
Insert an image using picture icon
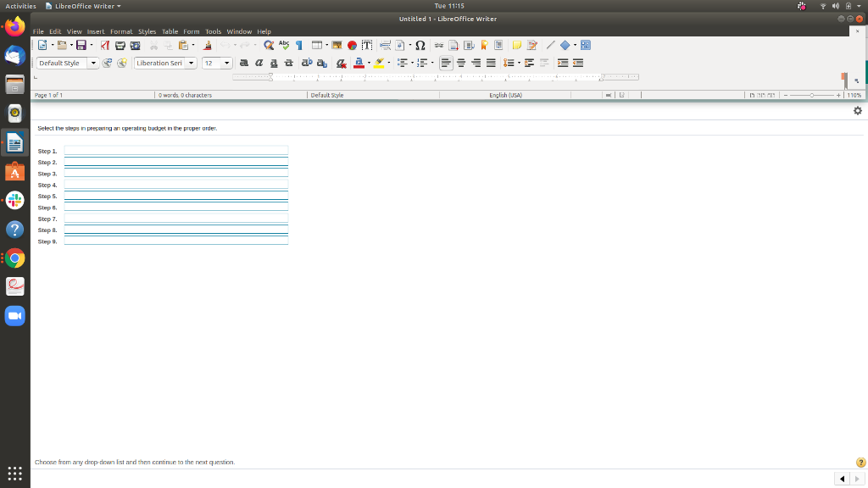[337, 46]
